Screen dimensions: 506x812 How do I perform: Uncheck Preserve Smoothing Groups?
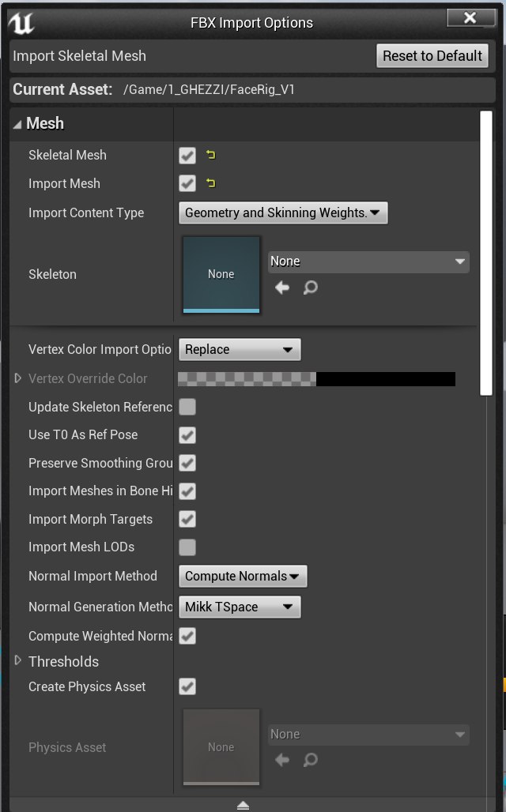coord(187,463)
